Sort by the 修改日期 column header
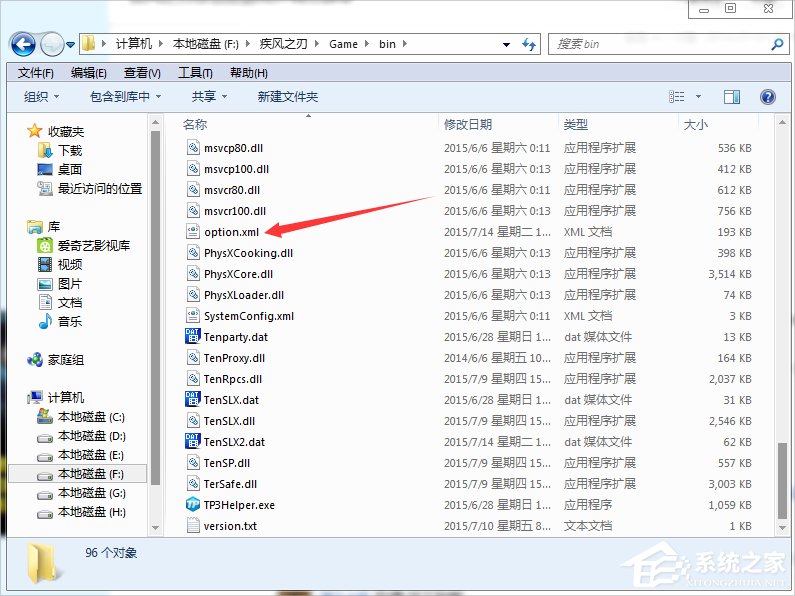This screenshot has width=795, height=596. pyautogui.click(x=468, y=125)
